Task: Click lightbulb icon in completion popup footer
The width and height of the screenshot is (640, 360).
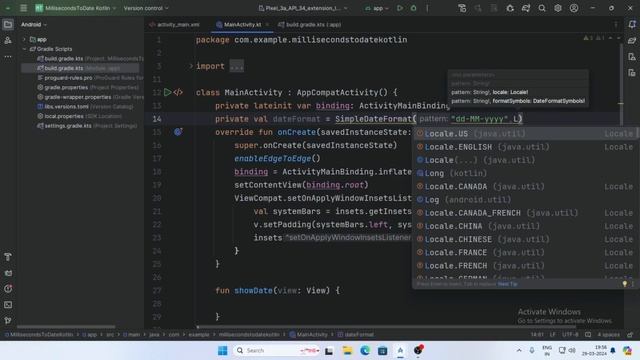Action: pos(624,284)
